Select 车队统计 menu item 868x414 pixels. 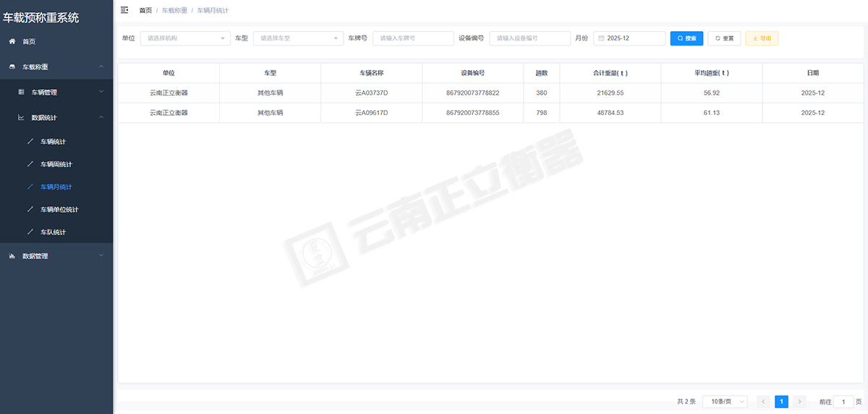53,232
